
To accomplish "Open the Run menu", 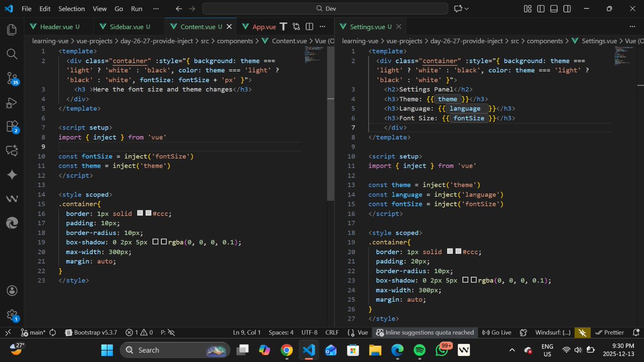I will [137, 9].
